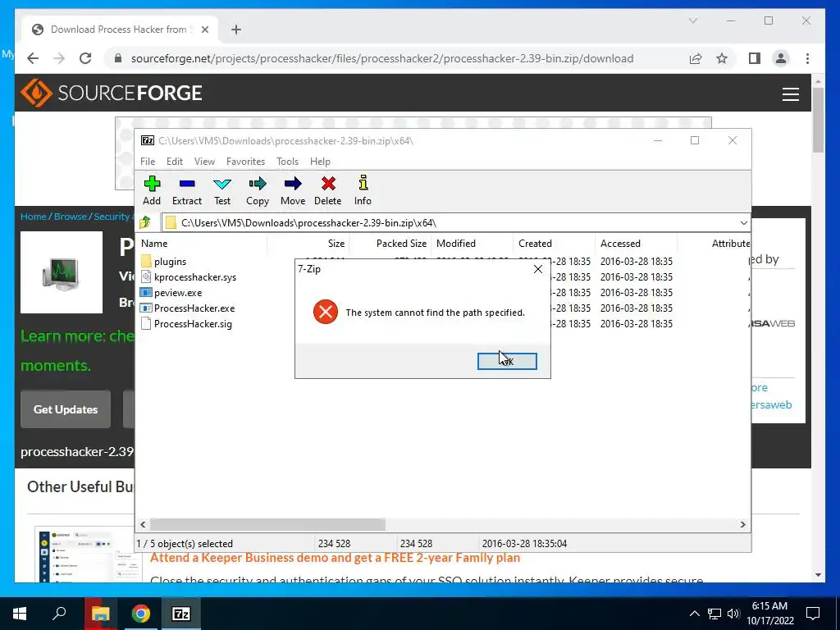Open the SourceForge hamburger menu

click(790, 94)
